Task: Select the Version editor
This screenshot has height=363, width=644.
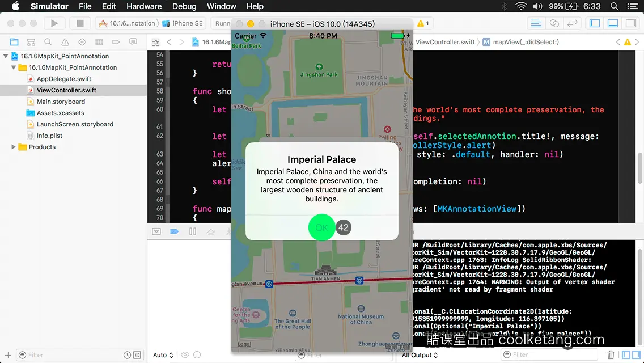Action: (x=572, y=23)
